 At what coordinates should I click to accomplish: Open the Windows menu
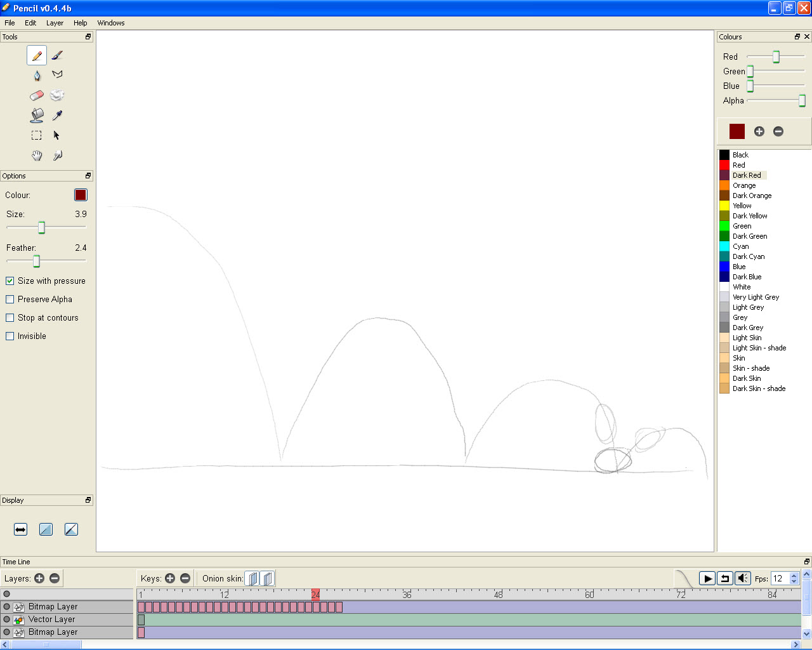tap(111, 23)
